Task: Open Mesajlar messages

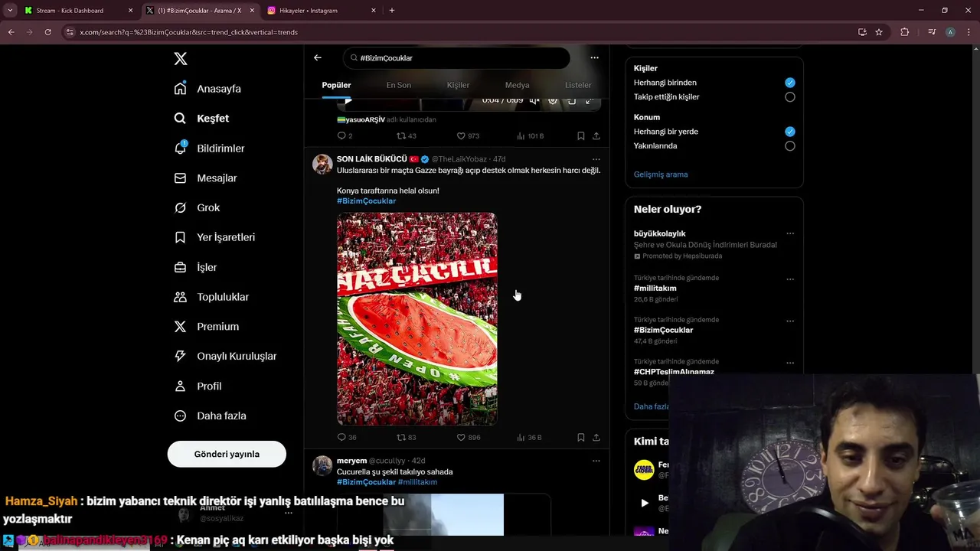Action: pyautogui.click(x=205, y=178)
